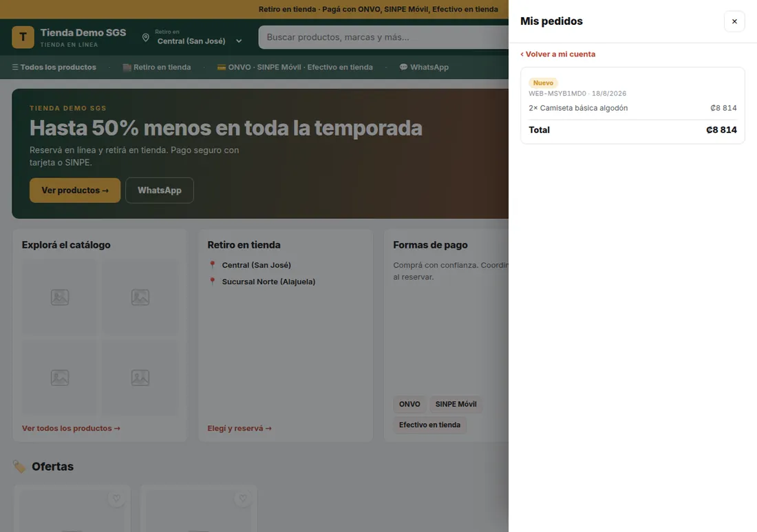This screenshot has width=757, height=532.
Task: Follow Ver todos los productos link
Action: coord(71,428)
